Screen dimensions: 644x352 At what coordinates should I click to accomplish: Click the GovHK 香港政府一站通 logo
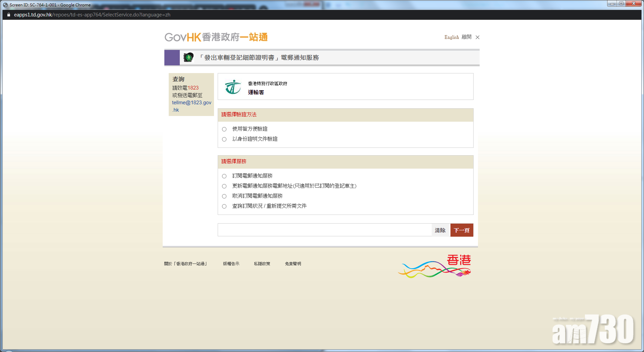pos(216,37)
